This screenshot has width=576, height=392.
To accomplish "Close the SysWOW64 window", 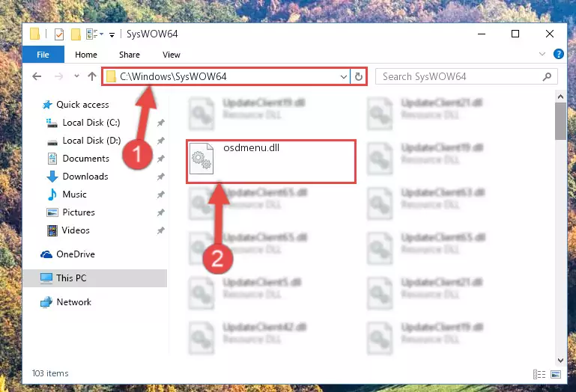I will point(550,34).
